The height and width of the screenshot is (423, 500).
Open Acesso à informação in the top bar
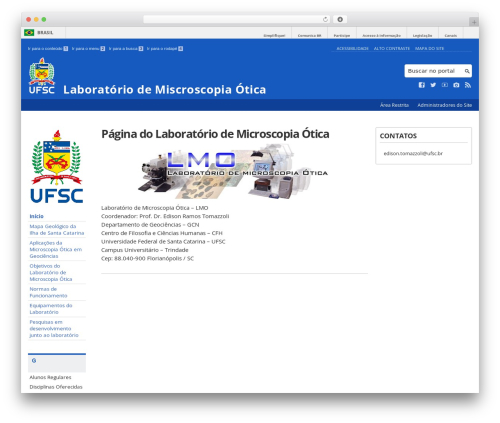(x=382, y=35)
